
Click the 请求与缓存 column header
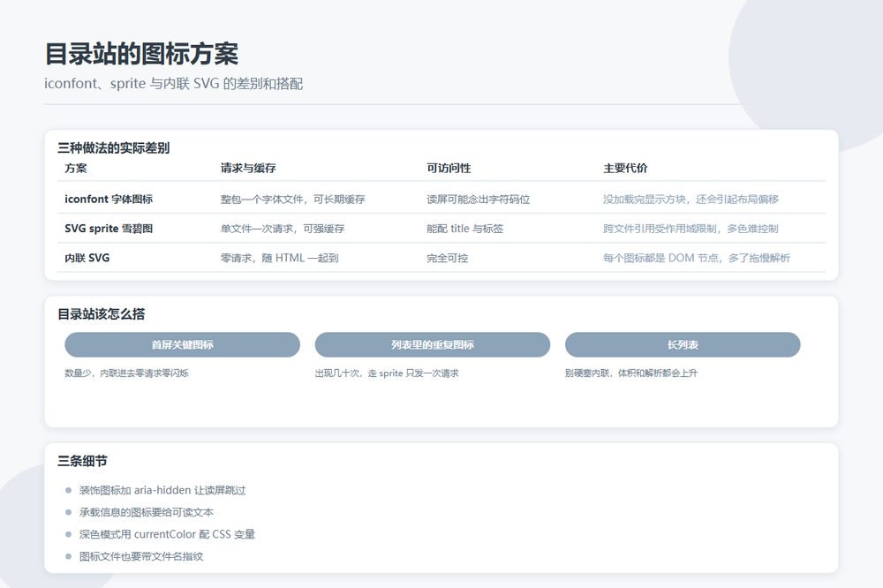tap(248, 169)
